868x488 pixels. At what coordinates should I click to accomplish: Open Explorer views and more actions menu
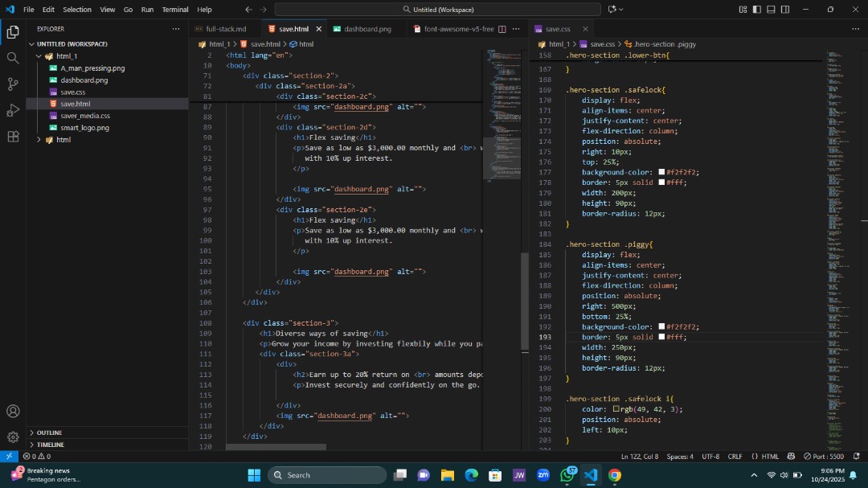click(176, 29)
